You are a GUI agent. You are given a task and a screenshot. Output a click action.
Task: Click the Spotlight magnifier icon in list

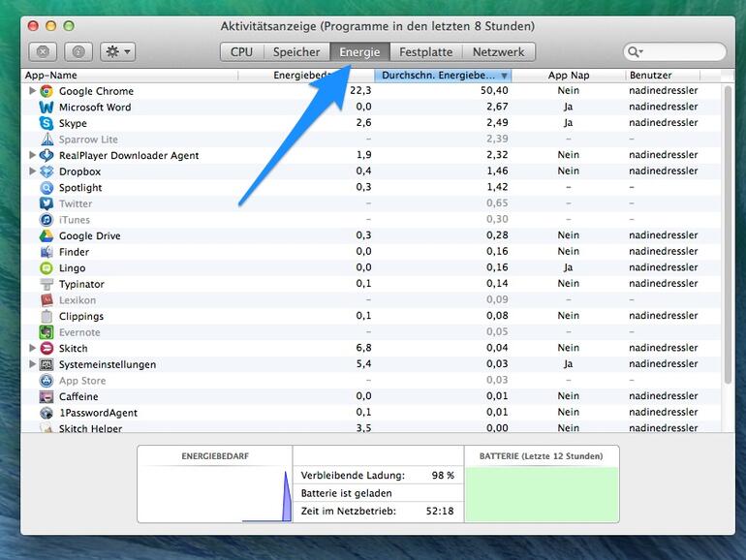click(x=47, y=188)
